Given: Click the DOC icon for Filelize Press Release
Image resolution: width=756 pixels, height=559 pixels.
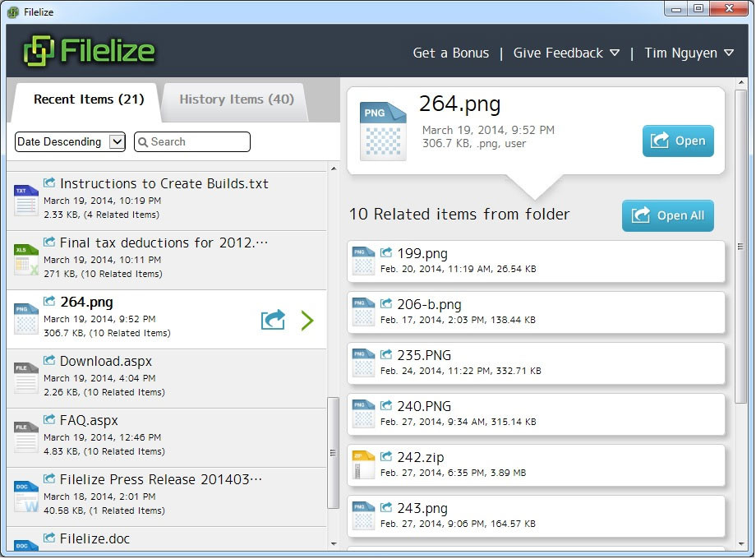Looking at the screenshot, I should [x=26, y=497].
